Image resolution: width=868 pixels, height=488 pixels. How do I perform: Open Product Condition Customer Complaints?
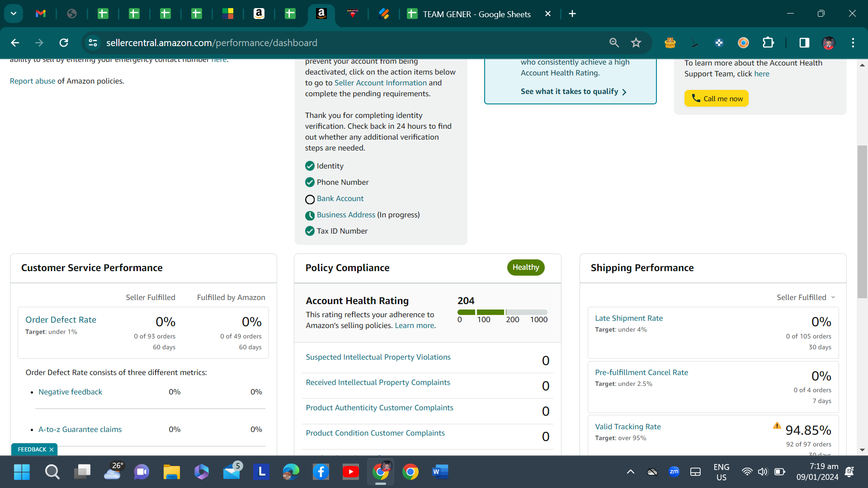[x=375, y=433]
